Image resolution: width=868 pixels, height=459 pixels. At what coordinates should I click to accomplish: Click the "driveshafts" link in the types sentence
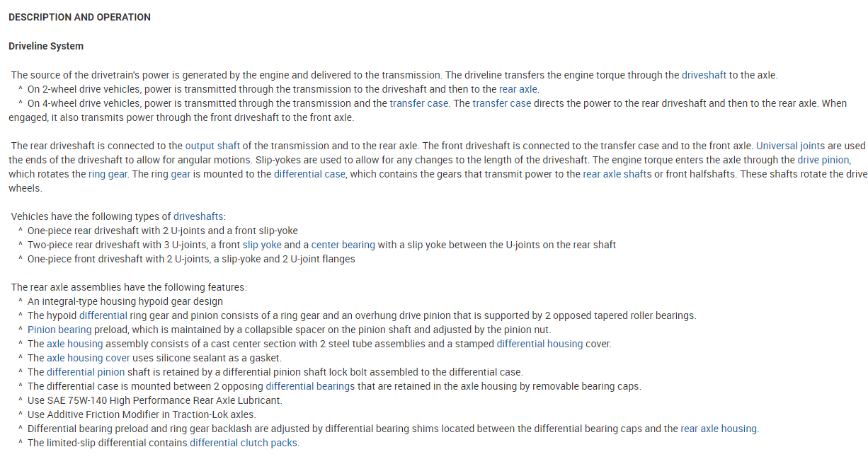[199, 216]
